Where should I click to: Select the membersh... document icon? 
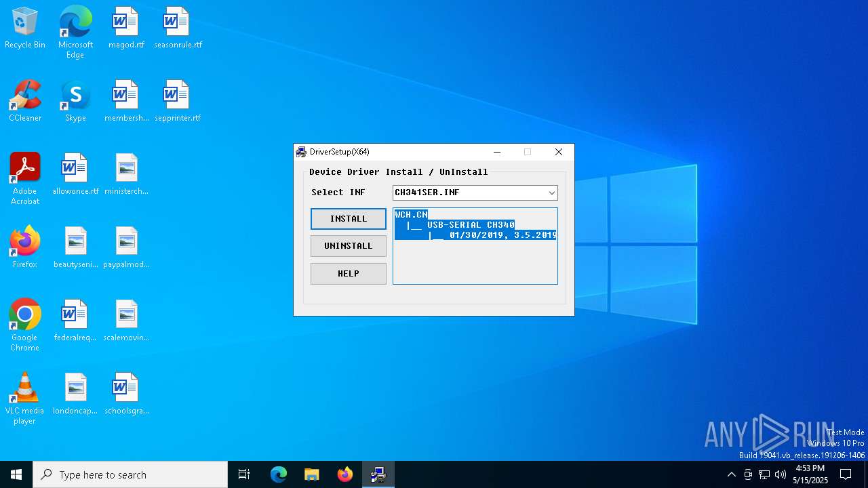click(x=126, y=102)
